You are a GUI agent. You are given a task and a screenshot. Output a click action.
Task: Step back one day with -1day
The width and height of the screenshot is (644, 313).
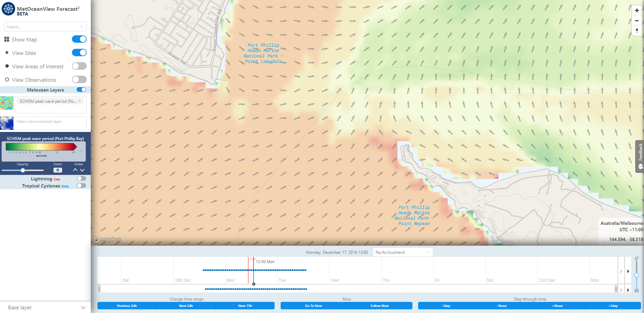446,306
